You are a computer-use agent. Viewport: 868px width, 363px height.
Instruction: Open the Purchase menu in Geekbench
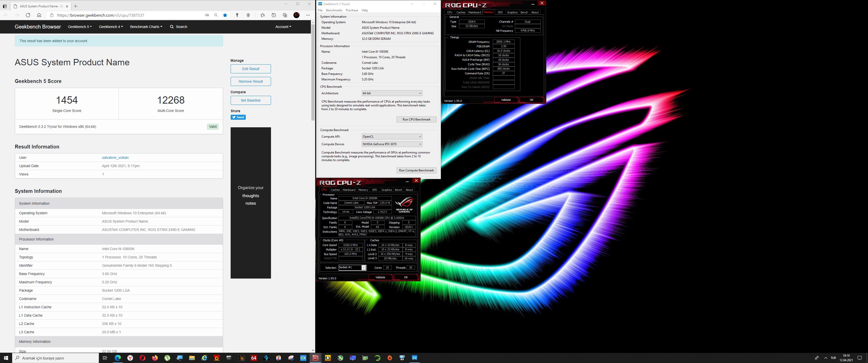point(352,10)
